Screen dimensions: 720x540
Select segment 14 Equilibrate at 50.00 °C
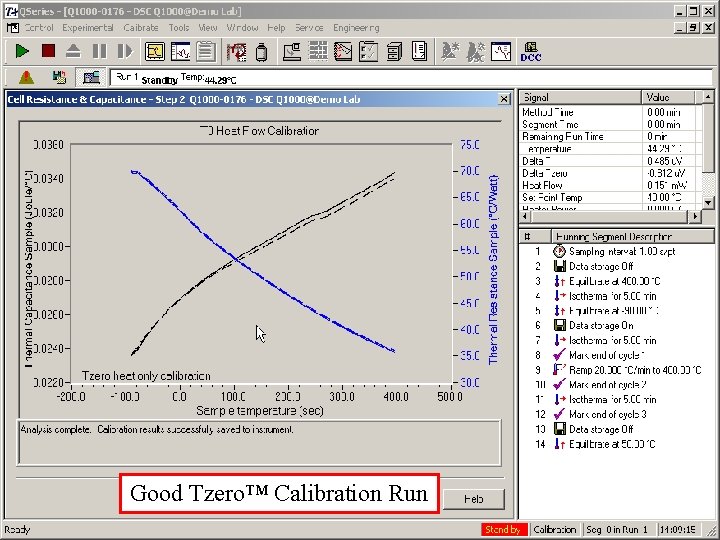(615, 444)
